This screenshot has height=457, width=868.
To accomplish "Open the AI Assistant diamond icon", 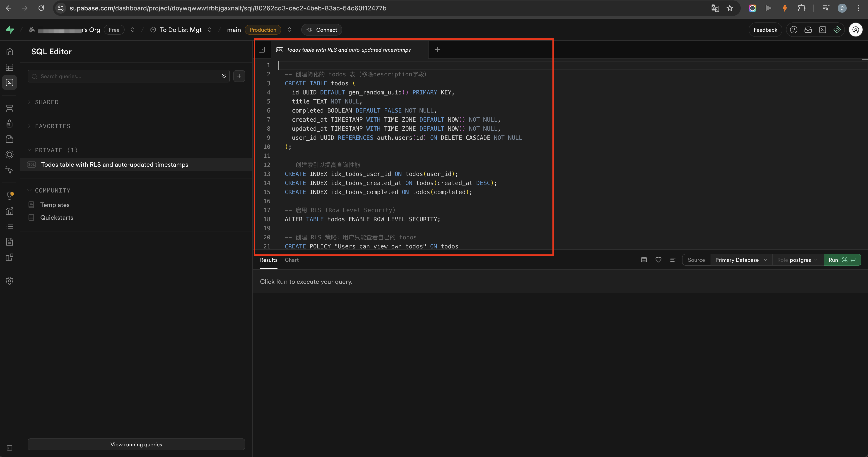I will (837, 30).
